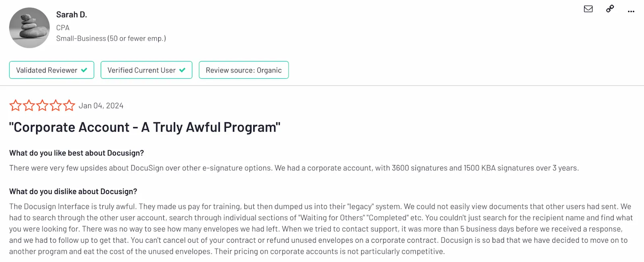
Task: Click the checkmark inside the Validated Reviewer badge
Action: click(84, 70)
